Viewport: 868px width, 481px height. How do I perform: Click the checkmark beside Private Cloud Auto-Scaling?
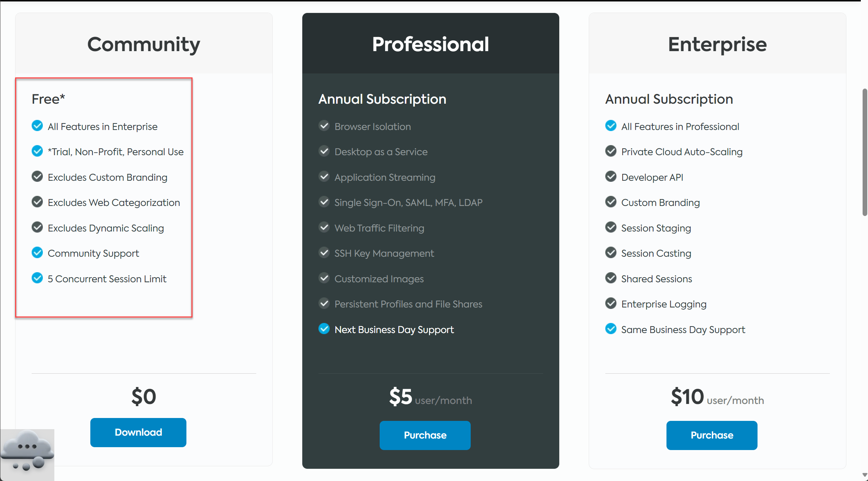coord(611,151)
